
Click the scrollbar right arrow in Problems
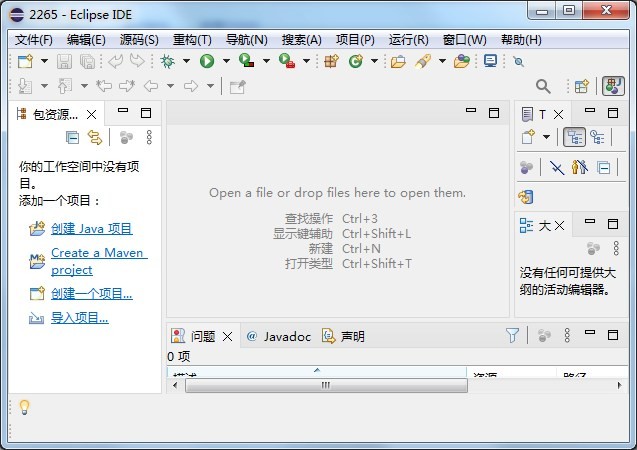coord(619,385)
